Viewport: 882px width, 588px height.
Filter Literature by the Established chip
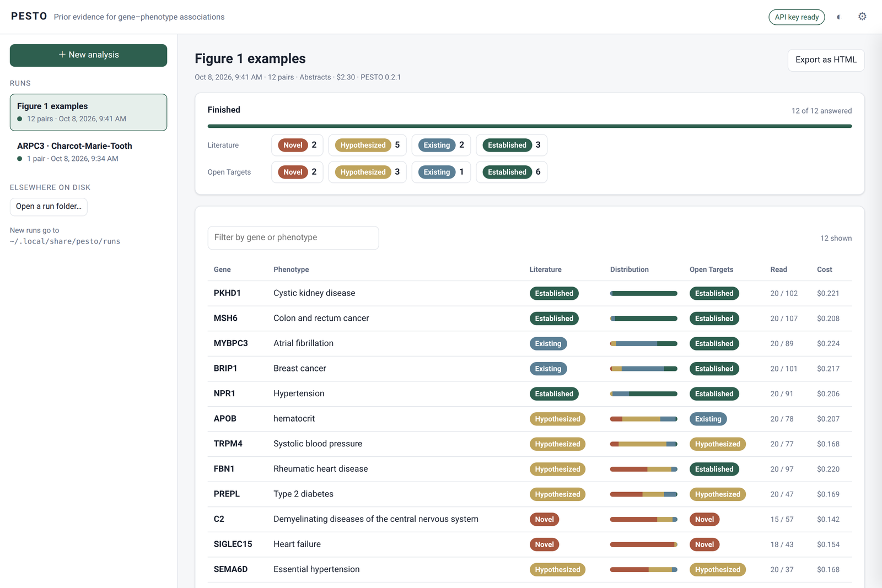click(512, 145)
